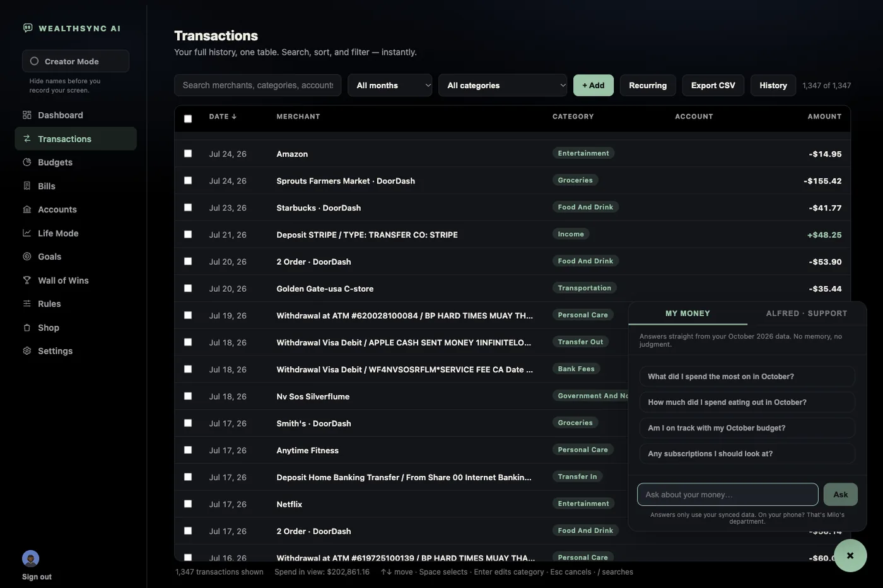Switch to the Alfred · Support tab

(x=807, y=313)
